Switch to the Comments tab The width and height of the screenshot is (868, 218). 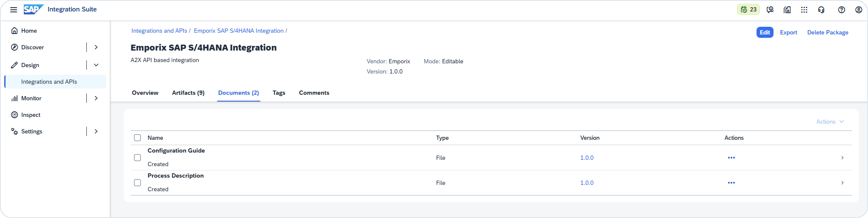point(314,93)
